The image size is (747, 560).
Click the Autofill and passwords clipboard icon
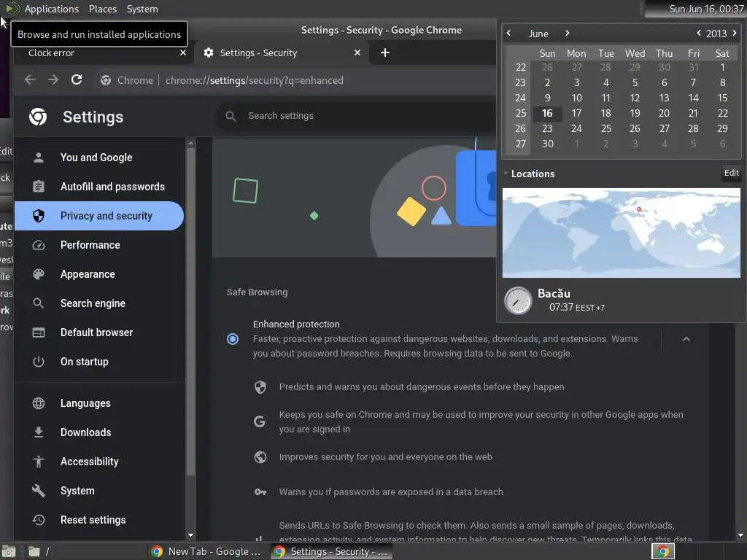pos(39,187)
